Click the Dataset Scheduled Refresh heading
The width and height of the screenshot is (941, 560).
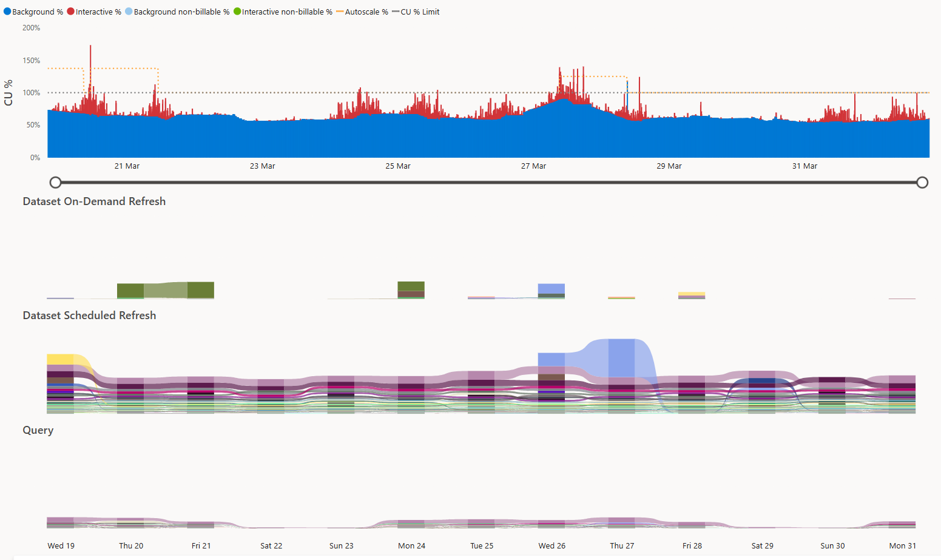pyautogui.click(x=89, y=315)
